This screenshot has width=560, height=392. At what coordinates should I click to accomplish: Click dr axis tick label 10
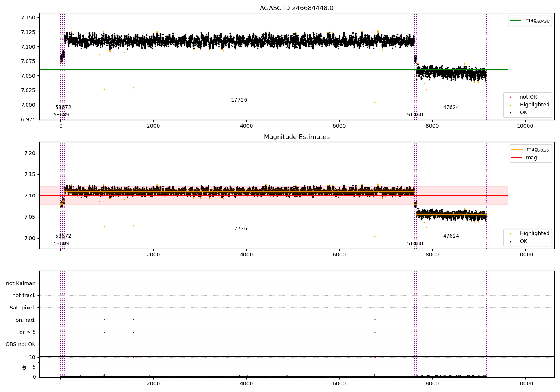pos(32,358)
